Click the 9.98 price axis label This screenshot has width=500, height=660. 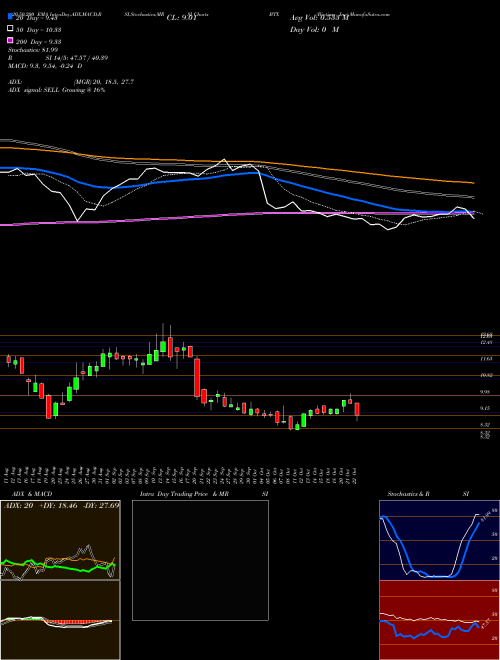click(x=487, y=392)
